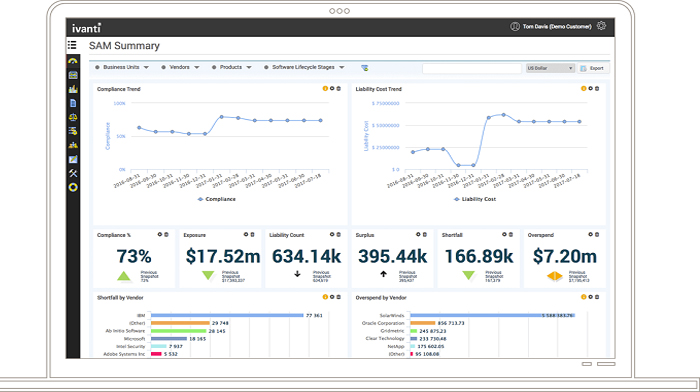Click Overspend by Vendor orange info icon
Viewport: 700px width, 392px height.
pos(583,297)
